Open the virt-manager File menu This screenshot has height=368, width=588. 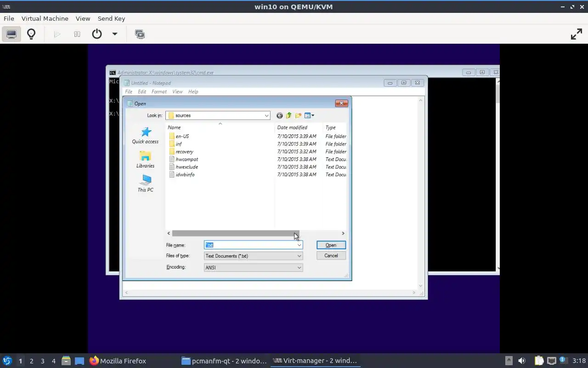point(9,18)
